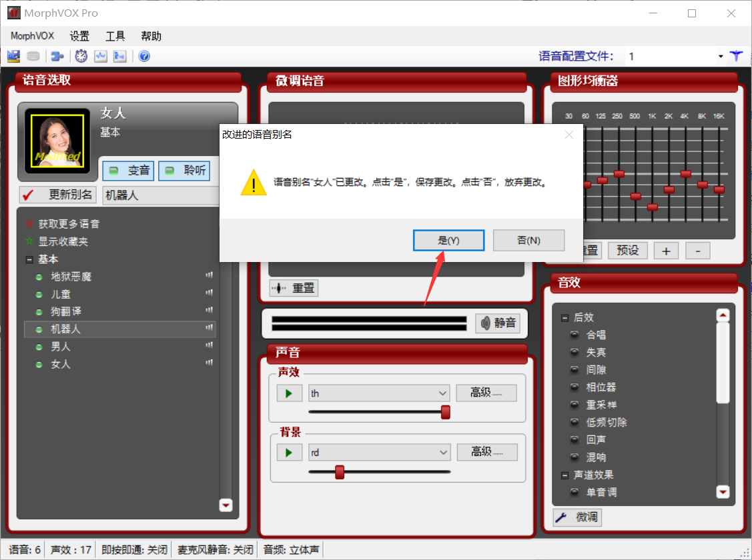The image size is (752, 560).
Task: Click the up arrow of the effects list scrollbar
Action: tap(723, 315)
